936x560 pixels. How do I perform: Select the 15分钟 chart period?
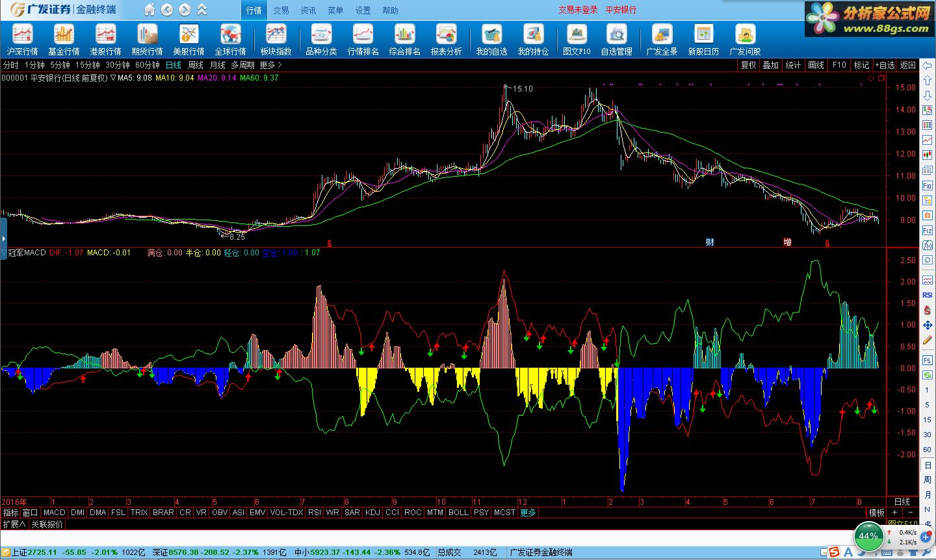click(x=88, y=65)
